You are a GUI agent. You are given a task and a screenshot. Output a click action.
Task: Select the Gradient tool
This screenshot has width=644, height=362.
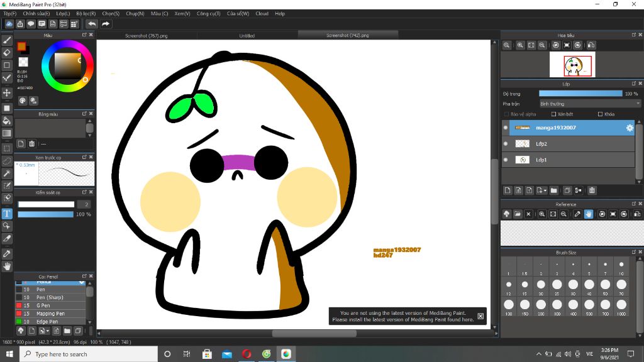point(7,133)
